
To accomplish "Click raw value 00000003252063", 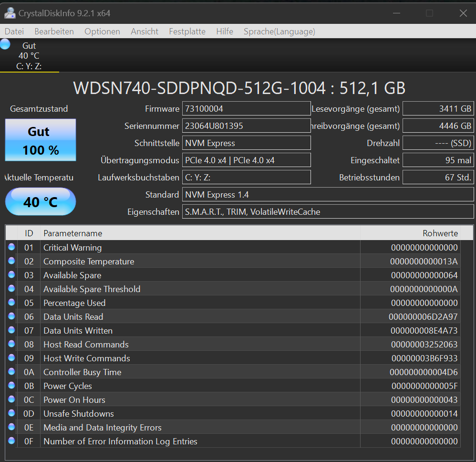I will [424, 345].
